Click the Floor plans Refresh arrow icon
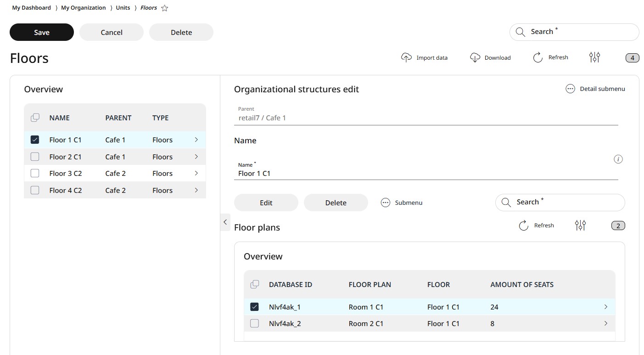The width and height of the screenshot is (644, 355). click(x=524, y=225)
